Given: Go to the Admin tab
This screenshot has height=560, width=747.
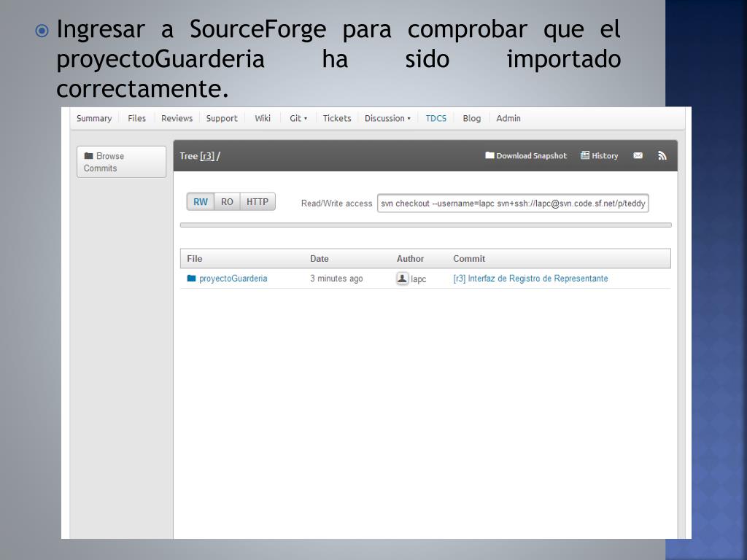Looking at the screenshot, I should click(x=508, y=118).
